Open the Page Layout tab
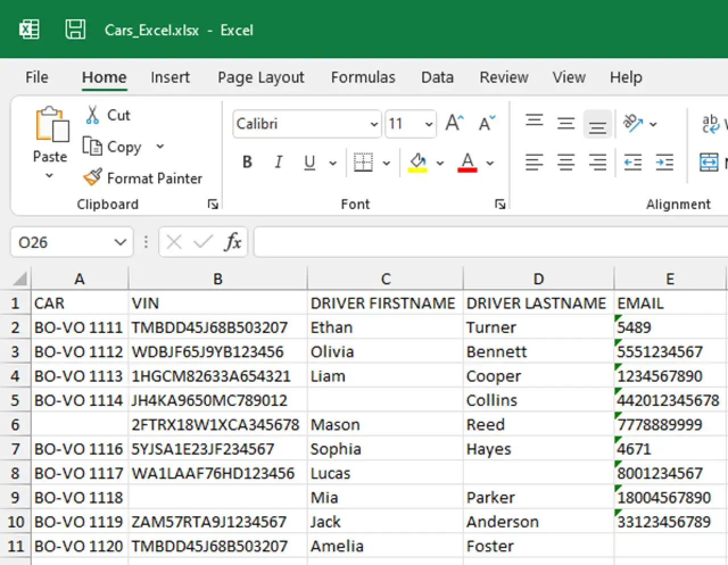The height and width of the screenshot is (565, 728). (260, 77)
